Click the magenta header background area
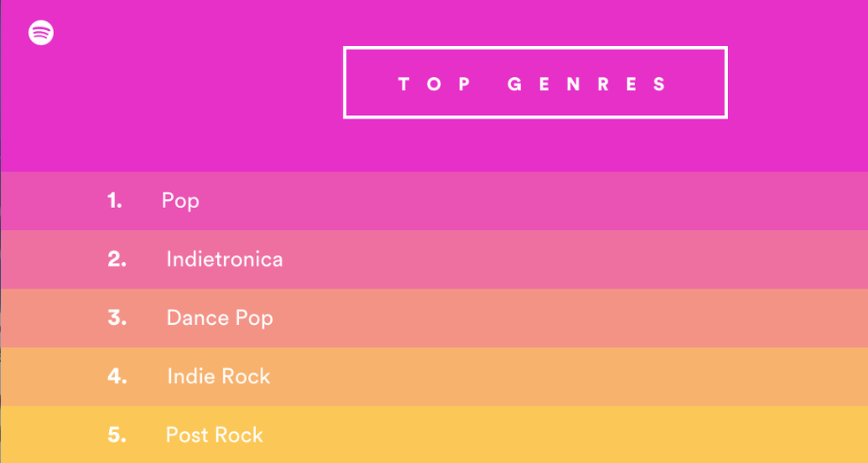 [177, 106]
